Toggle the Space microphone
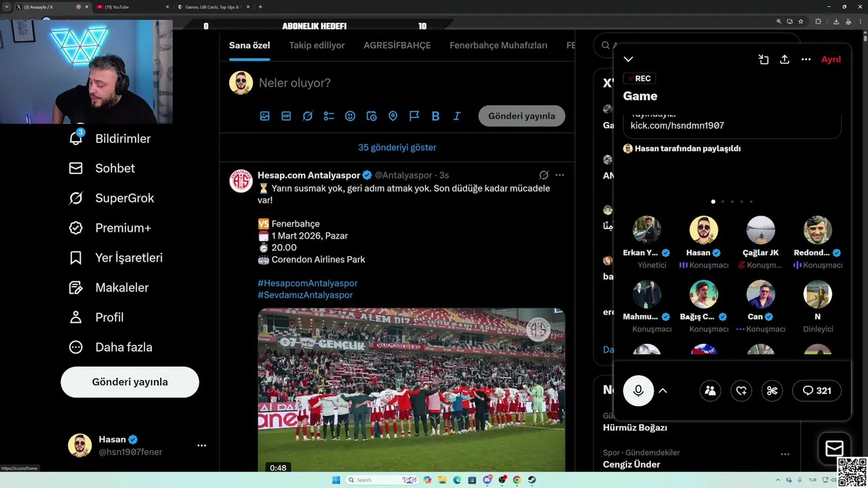 [x=638, y=390]
